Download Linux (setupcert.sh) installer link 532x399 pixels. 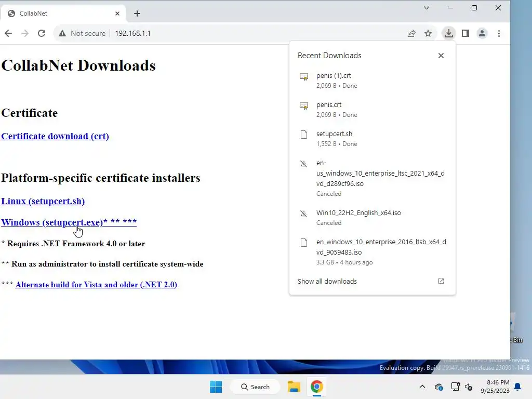tap(43, 201)
